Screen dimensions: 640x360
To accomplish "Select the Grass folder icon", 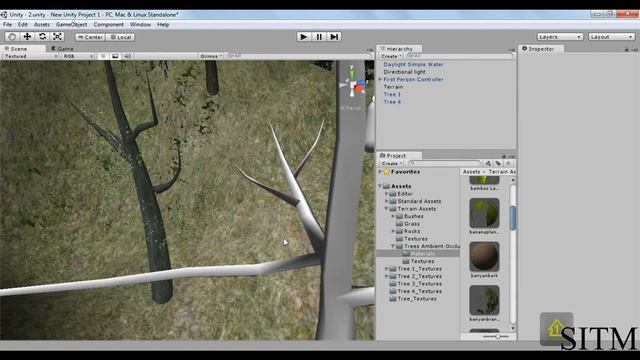I will (400, 224).
